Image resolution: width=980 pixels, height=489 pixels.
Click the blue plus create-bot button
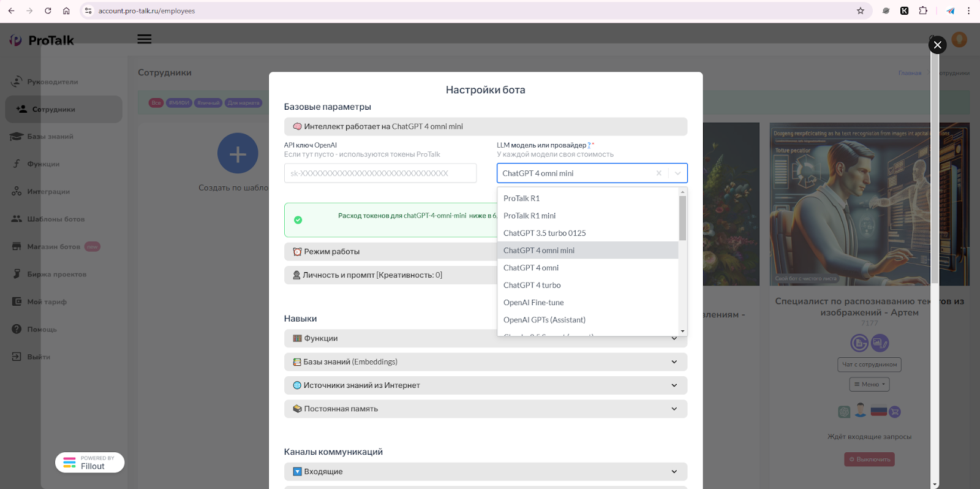coord(238,153)
